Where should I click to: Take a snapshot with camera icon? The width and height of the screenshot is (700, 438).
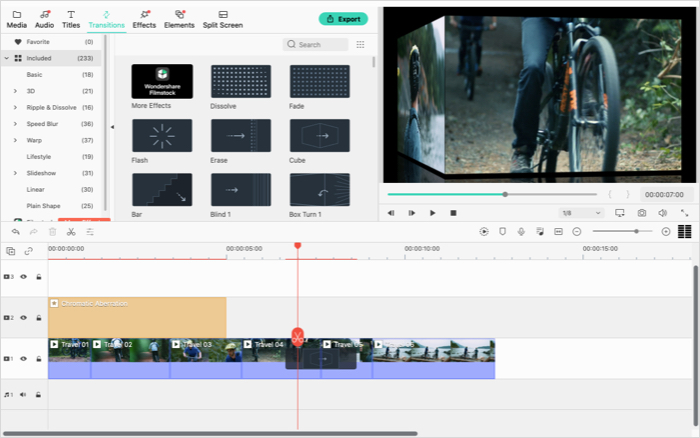(642, 213)
